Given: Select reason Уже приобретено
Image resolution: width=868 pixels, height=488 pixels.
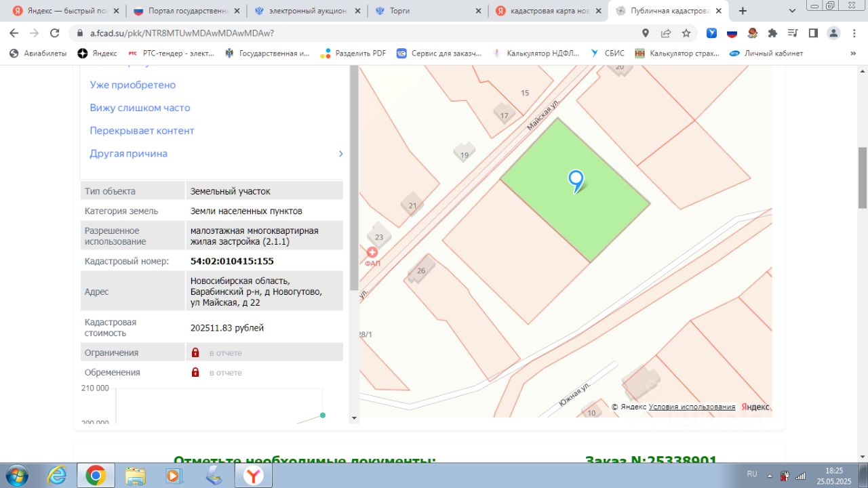Looking at the screenshot, I should (132, 85).
